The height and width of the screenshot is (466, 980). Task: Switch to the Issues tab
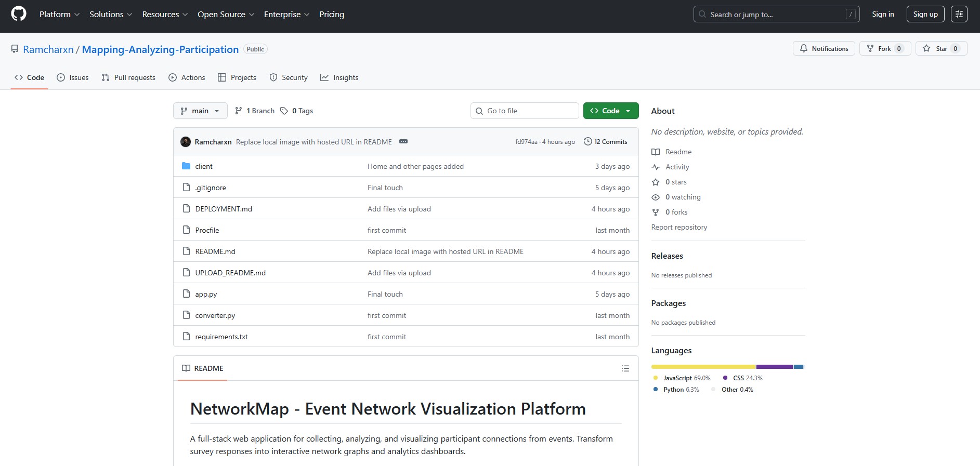click(73, 77)
